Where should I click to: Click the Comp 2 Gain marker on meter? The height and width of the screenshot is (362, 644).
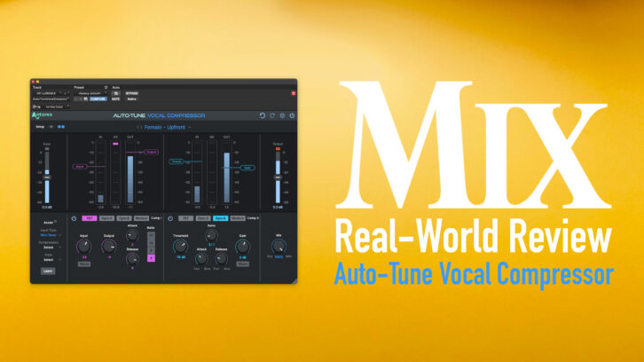point(247,168)
